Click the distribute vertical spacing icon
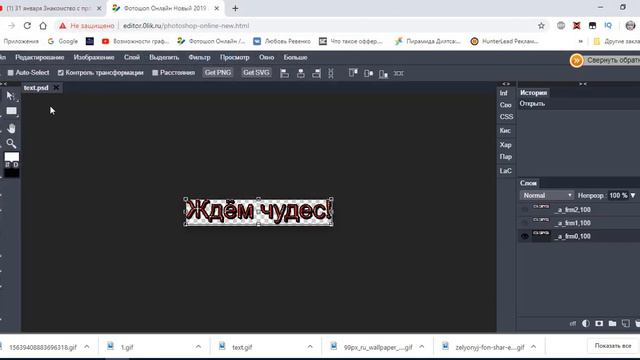The width and height of the screenshot is (640, 360). (398, 73)
